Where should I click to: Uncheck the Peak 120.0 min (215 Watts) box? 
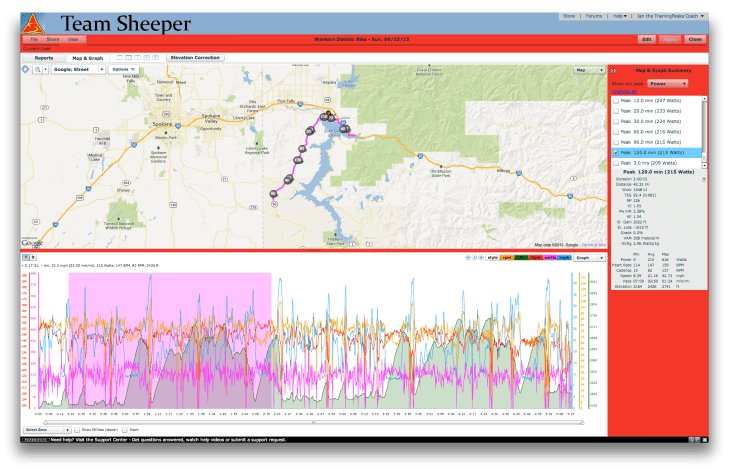tap(616, 152)
